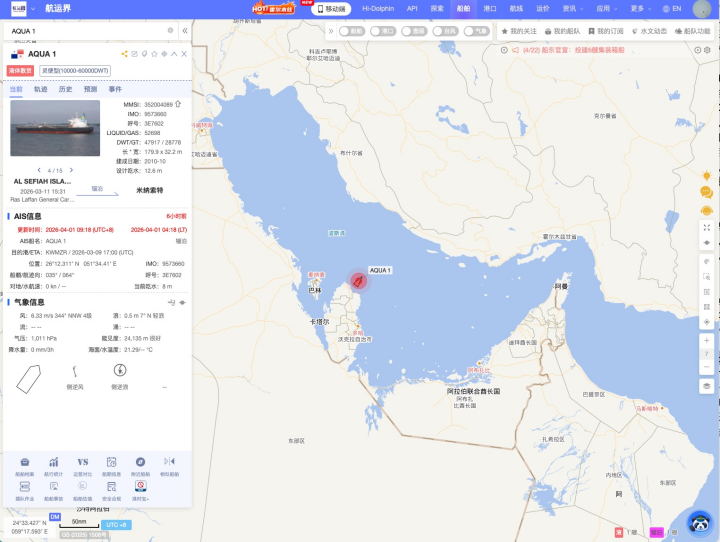This screenshot has height=542, width=720.
Task: Click the map zoom-in plus button
Action: tap(707, 341)
